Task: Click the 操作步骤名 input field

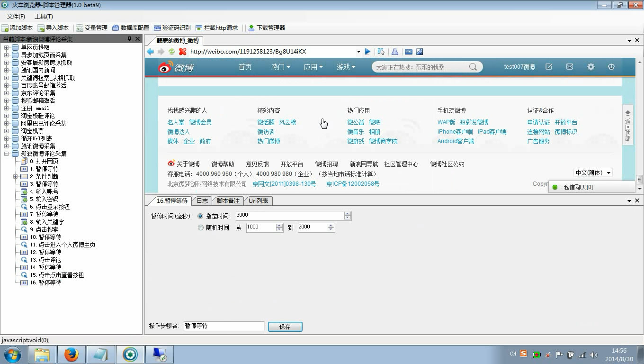Action: (x=224, y=326)
